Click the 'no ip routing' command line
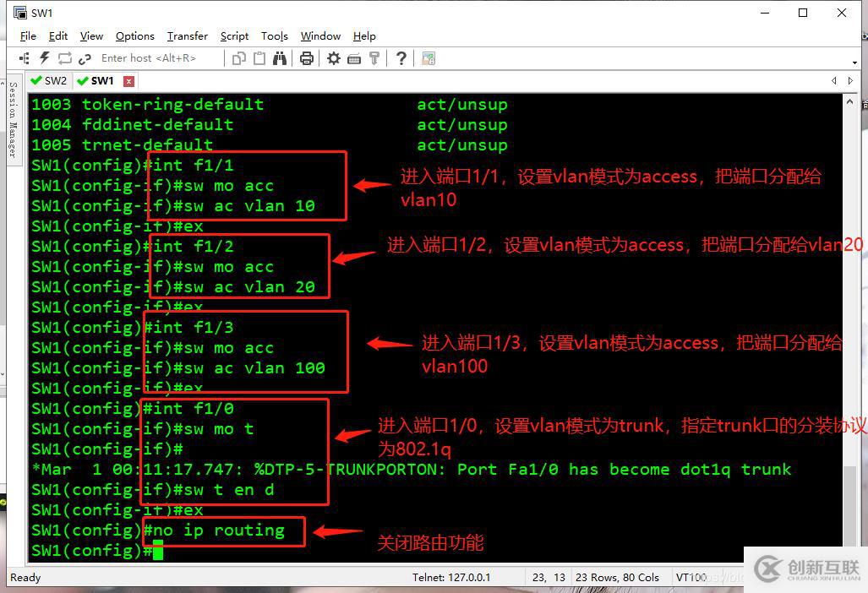 pos(158,530)
